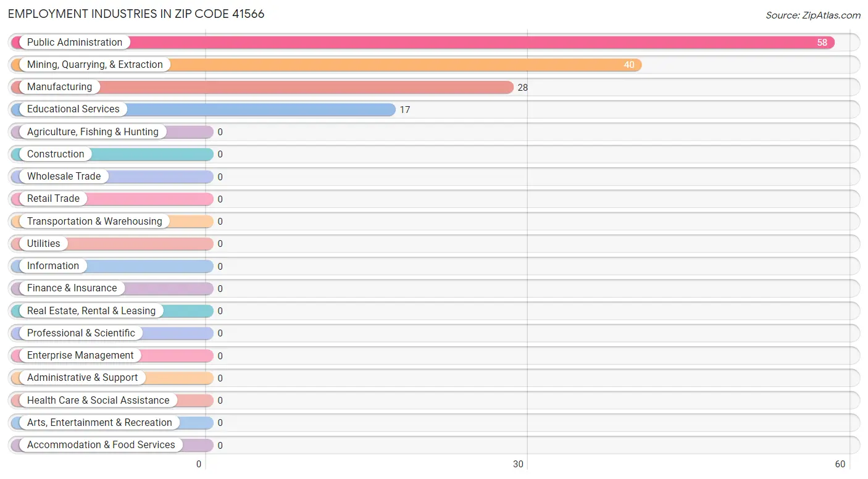Click the value 58 on Public Administration bar
Image resolution: width=868 pixels, height=479 pixels.
[822, 43]
